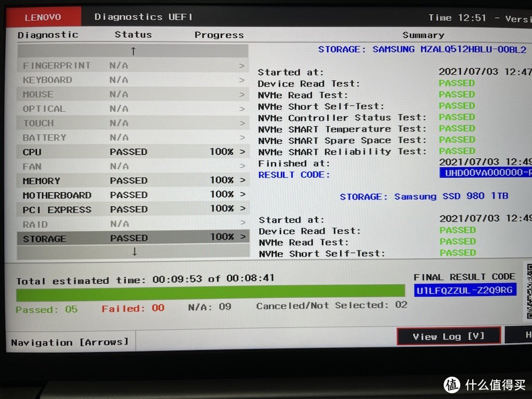Image resolution: width=532 pixels, height=399 pixels.
Task: Click the 'Time 12:51' header text
Action: [457, 18]
